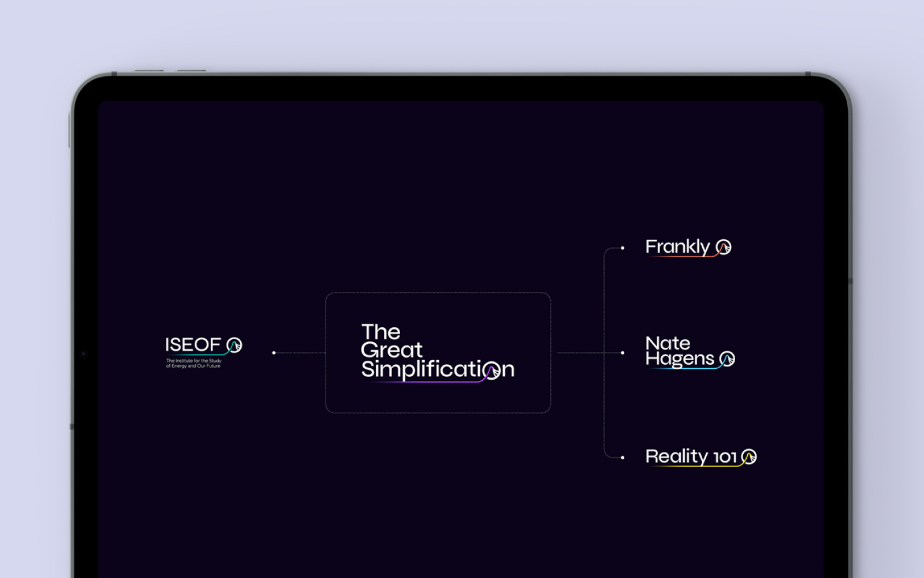Click the Reality 101 logo text
This screenshot has width=924, height=578.
click(691, 457)
